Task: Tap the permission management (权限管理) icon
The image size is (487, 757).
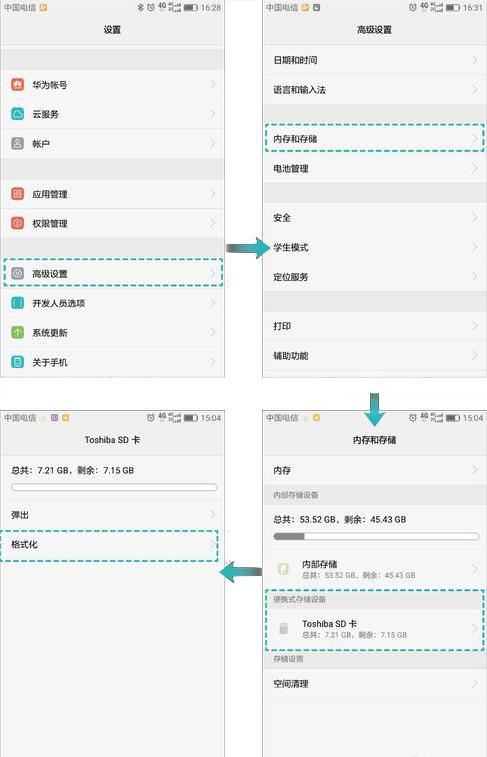Action: pyautogui.click(x=17, y=223)
